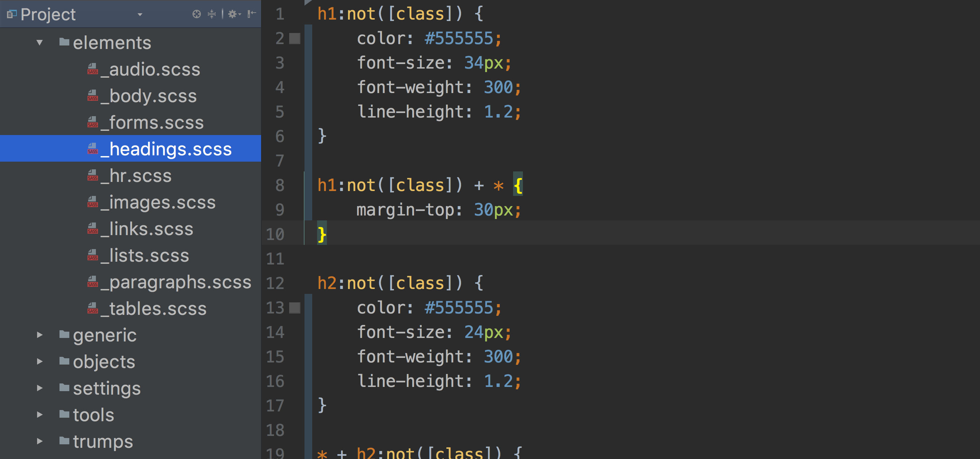This screenshot has height=459, width=980.
Task: Click the Sass icon of _audio.scss
Action: (x=92, y=69)
